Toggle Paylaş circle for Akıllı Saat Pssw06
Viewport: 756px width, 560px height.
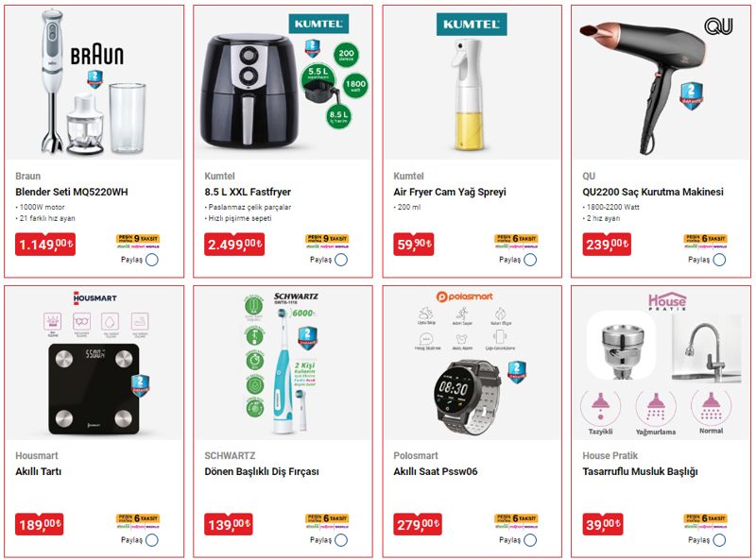(530, 540)
